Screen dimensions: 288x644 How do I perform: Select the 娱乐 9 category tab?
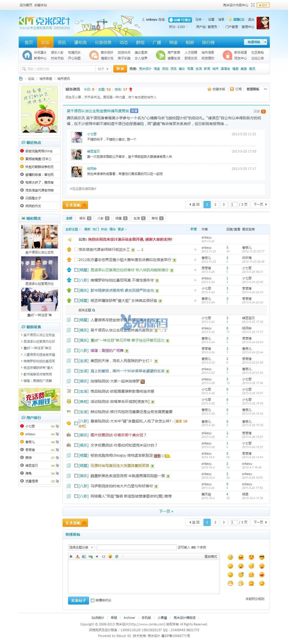(85, 218)
